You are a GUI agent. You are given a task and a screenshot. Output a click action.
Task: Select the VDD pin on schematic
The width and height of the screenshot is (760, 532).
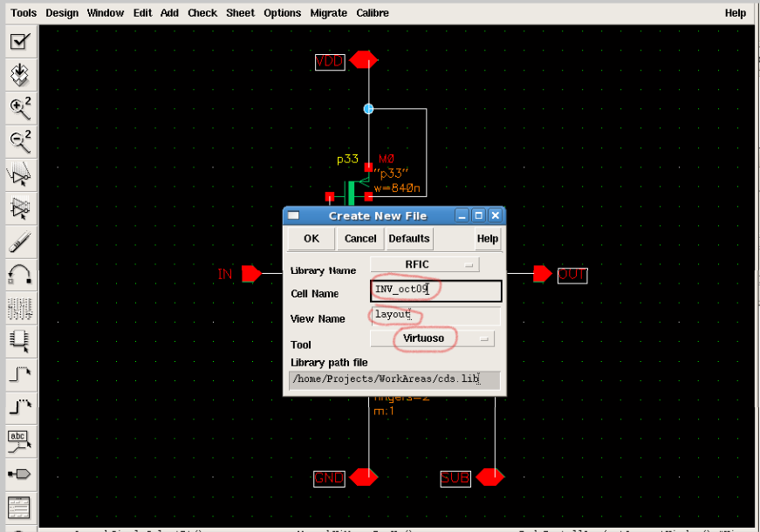tap(363, 59)
